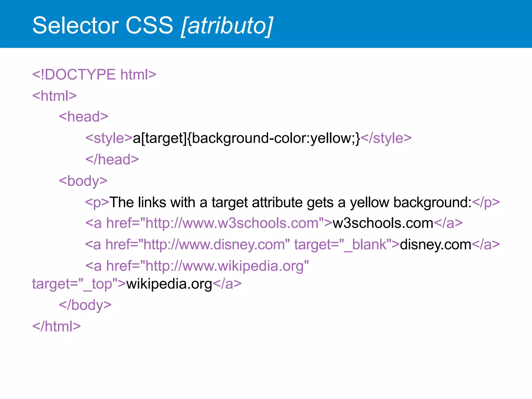Click the '<!DOCTYPE html>' line
The width and height of the screenshot is (532, 399).
point(94,75)
